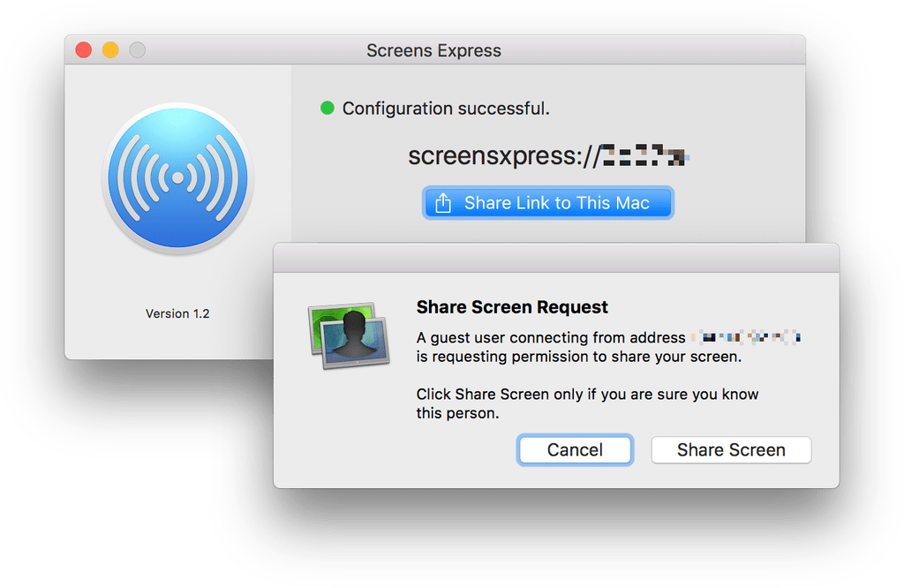Screen dimensions: 904x588
Task: Approve request with Share Screen button
Action: [731, 449]
